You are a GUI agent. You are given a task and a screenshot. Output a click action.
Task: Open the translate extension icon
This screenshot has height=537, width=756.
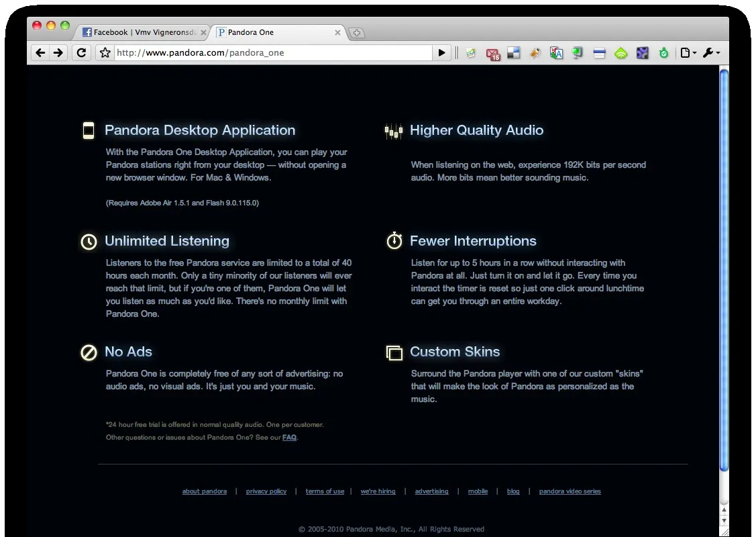pos(556,52)
